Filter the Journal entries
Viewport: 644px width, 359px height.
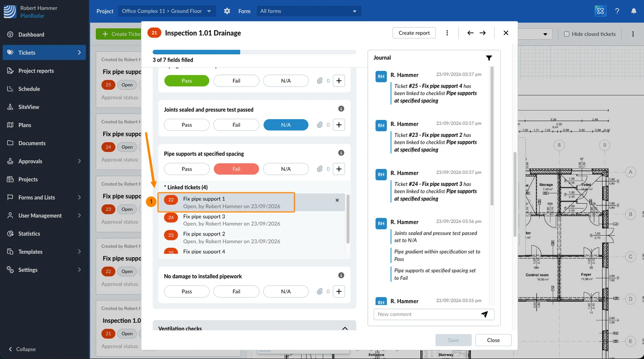[x=489, y=58]
